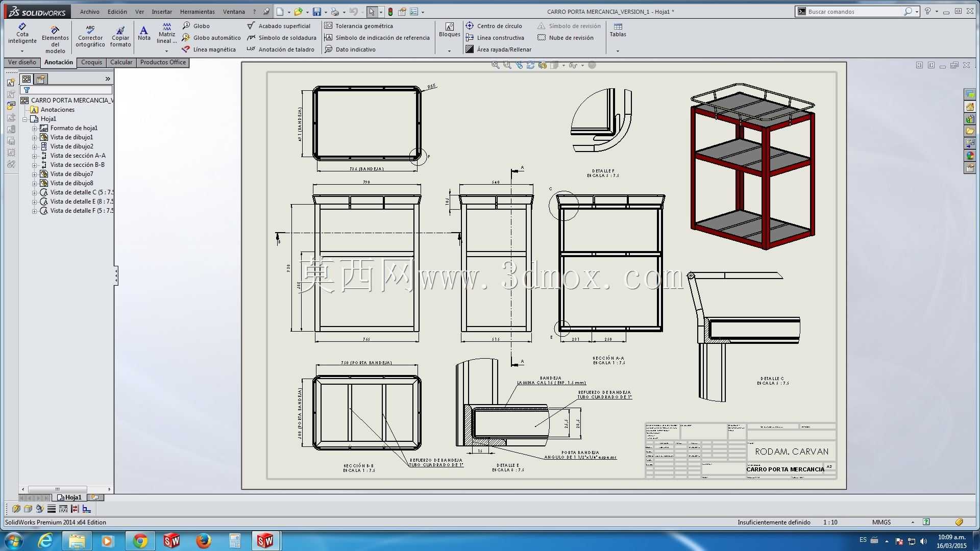Click the Line Color icon in bottom toolbar

[40, 509]
